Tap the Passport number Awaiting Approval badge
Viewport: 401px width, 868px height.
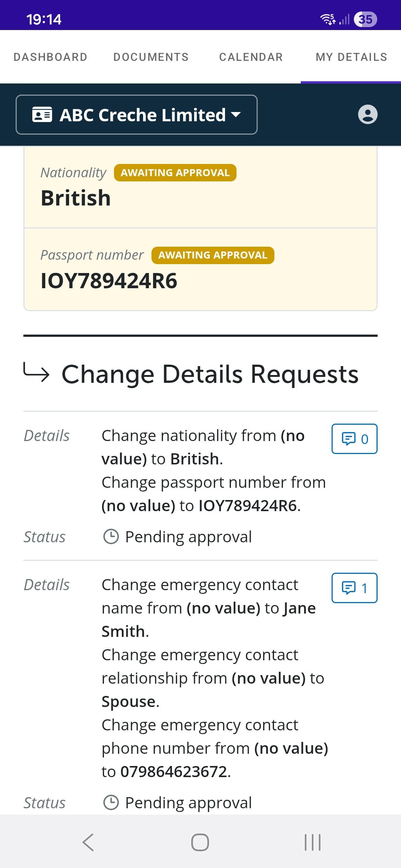point(213,255)
